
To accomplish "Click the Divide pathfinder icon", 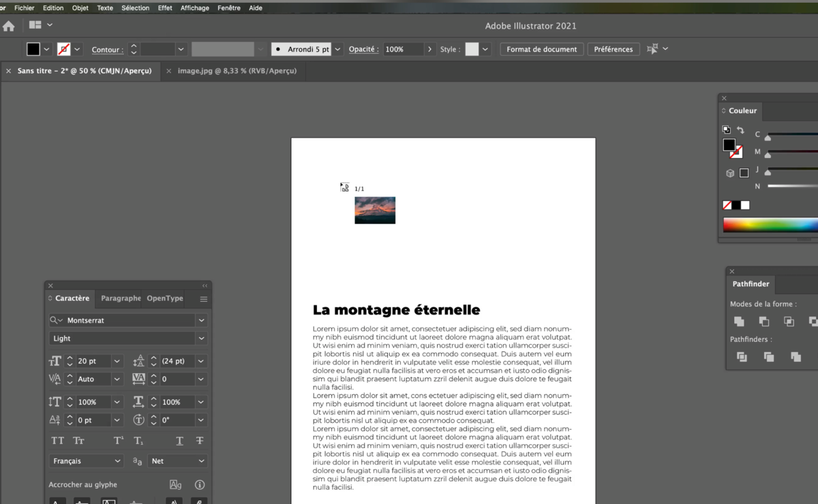I will [742, 357].
